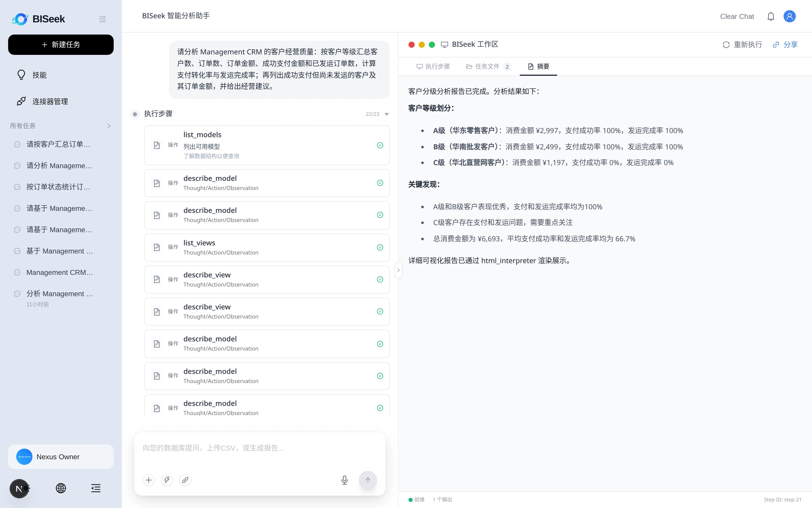Click Step ID: step-21 text
The width and height of the screenshot is (812, 508).
point(783,499)
